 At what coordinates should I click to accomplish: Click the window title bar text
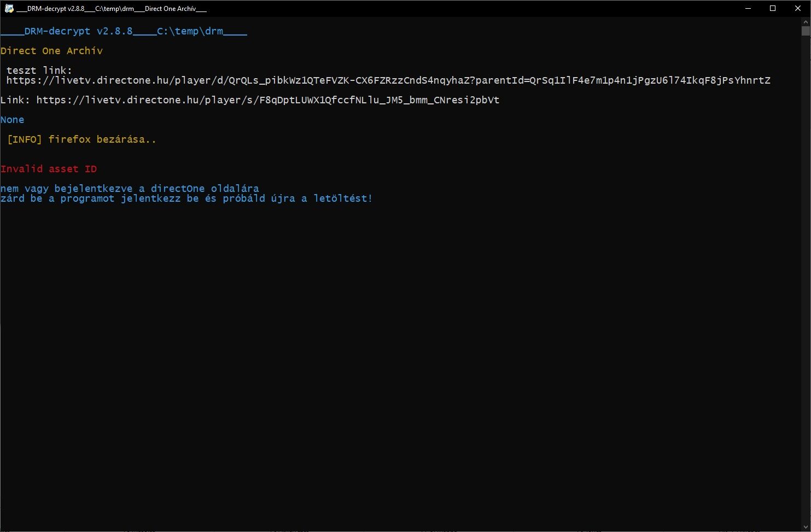[112, 9]
